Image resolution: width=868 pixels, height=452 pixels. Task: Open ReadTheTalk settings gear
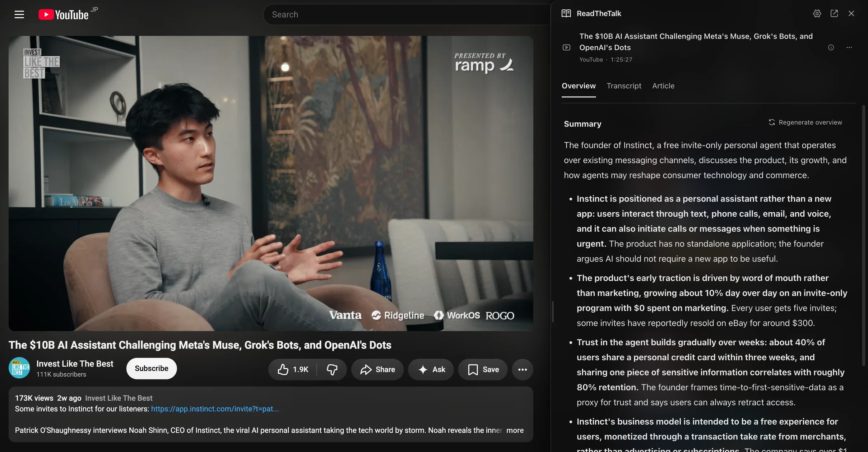pyautogui.click(x=817, y=13)
